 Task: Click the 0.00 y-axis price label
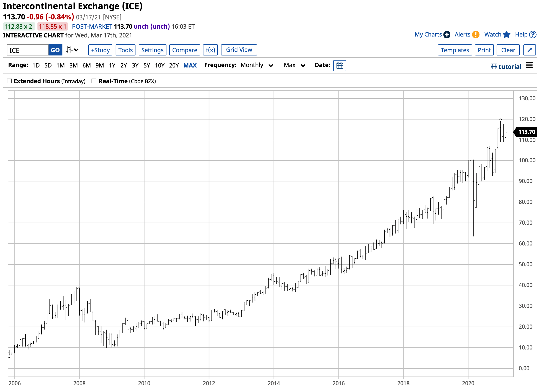524,368
